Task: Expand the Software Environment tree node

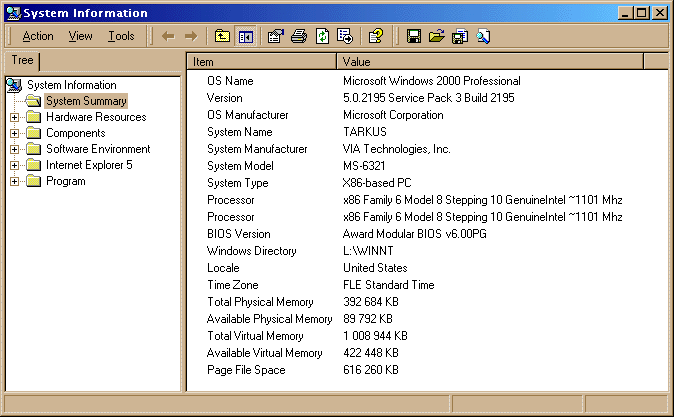Action: tap(14, 149)
